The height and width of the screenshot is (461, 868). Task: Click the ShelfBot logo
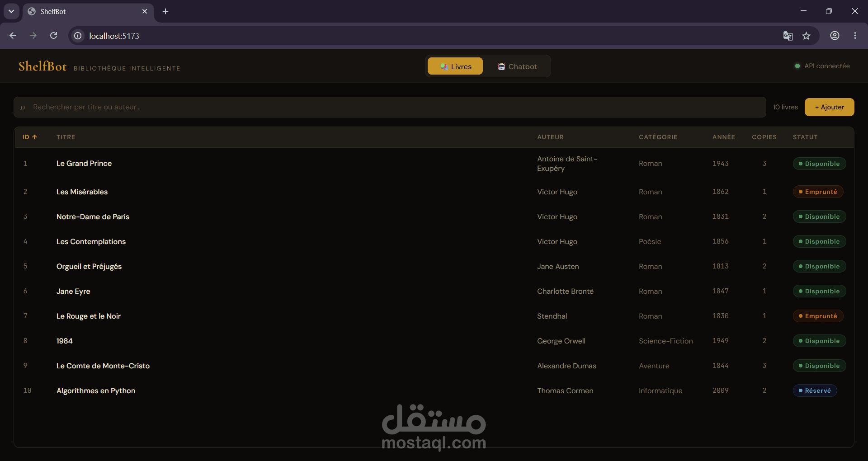tap(42, 66)
